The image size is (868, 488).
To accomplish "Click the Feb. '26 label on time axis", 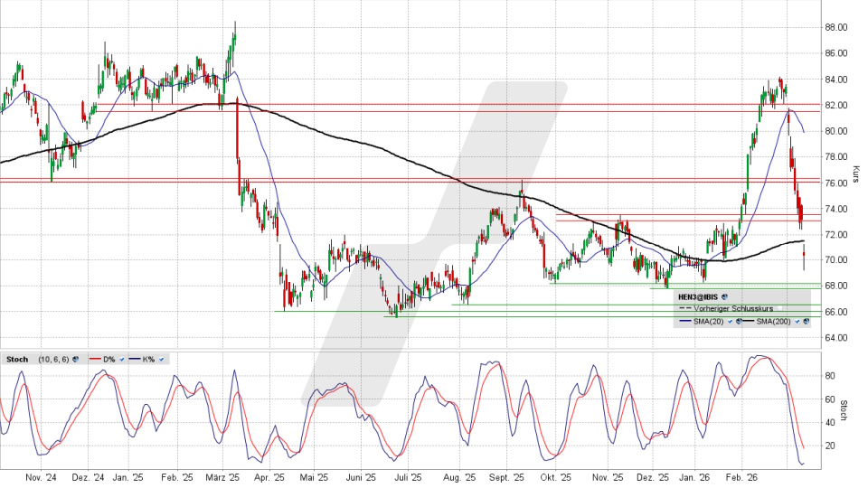I will click(x=744, y=476).
